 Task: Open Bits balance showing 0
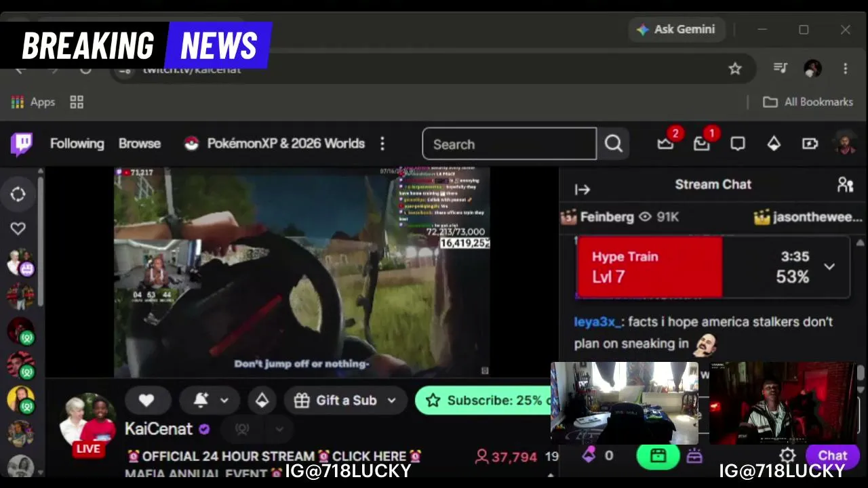point(598,455)
